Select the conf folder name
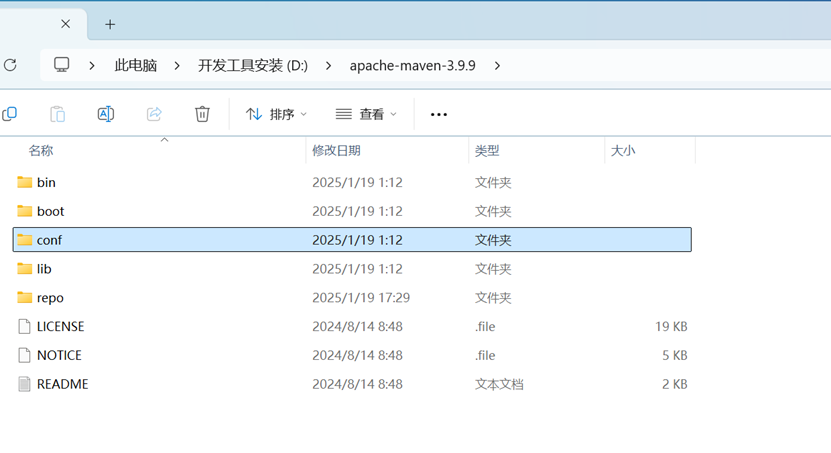This screenshot has width=831, height=453. [x=49, y=240]
